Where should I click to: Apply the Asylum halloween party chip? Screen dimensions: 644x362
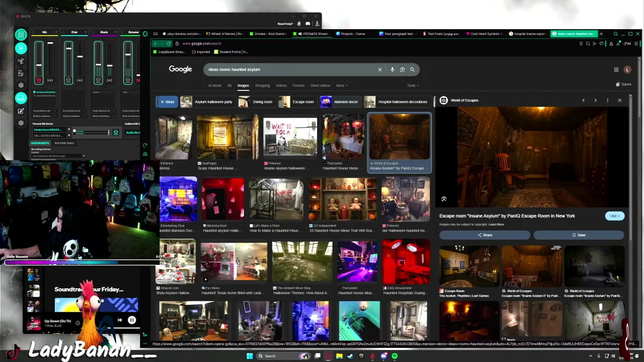tap(207, 102)
